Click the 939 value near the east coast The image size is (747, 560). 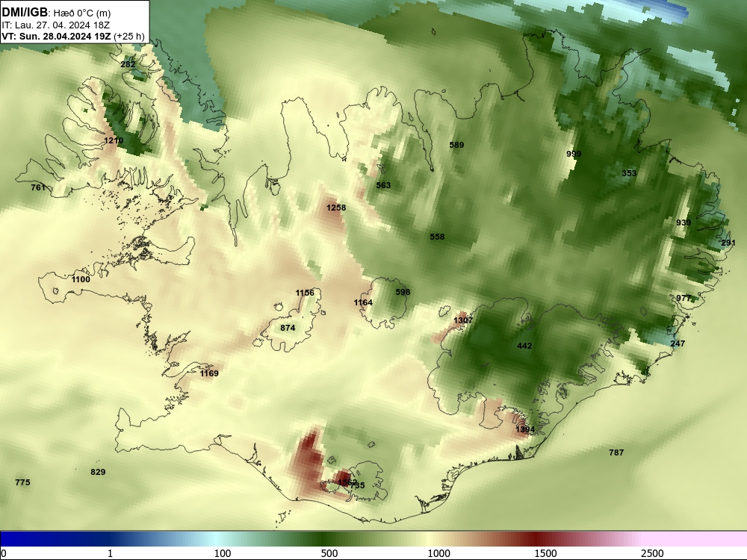click(684, 223)
